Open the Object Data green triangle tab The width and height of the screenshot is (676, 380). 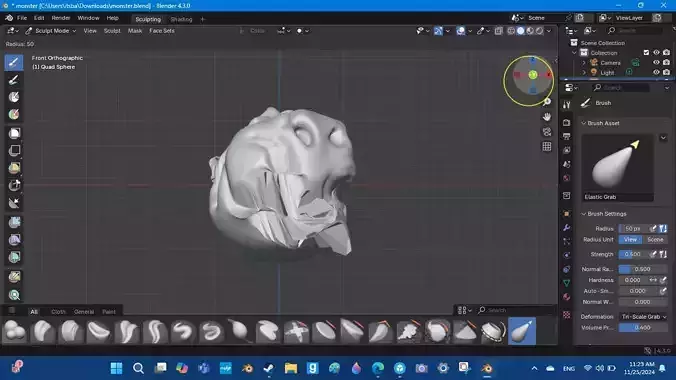pos(566,283)
